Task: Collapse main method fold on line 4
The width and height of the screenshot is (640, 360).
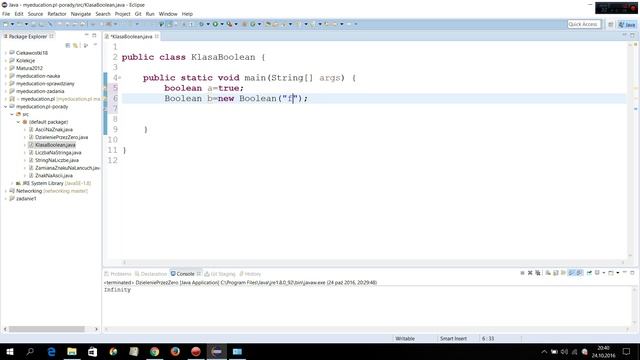Action: click(120, 78)
